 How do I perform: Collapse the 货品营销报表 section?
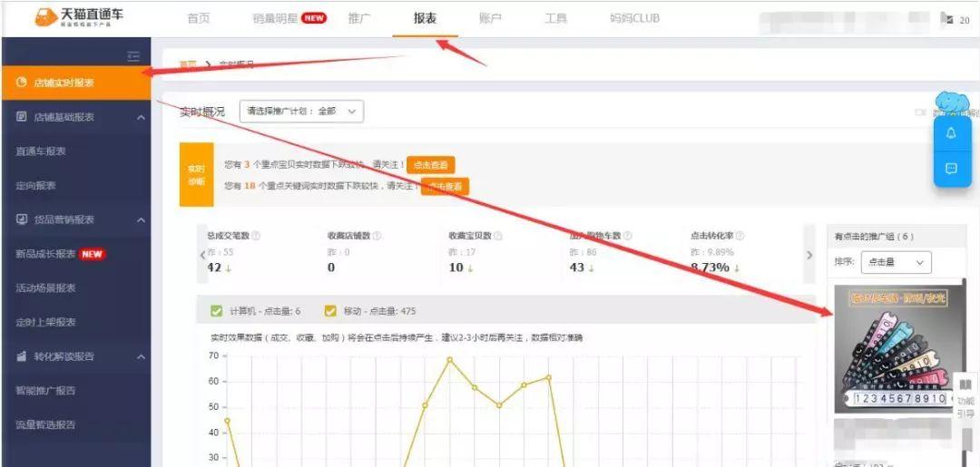coord(142,219)
